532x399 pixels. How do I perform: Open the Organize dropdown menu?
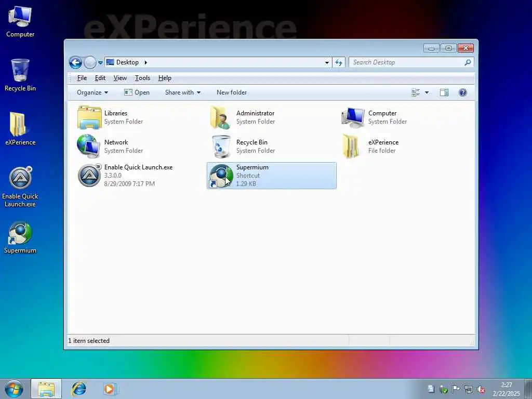92,92
